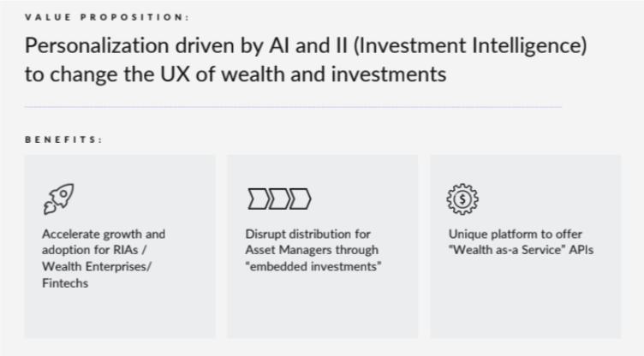This screenshot has height=356, width=644.
Task: Click the quoted "embedded investments" phrase
Action: pyautogui.click(x=313, y=267)
